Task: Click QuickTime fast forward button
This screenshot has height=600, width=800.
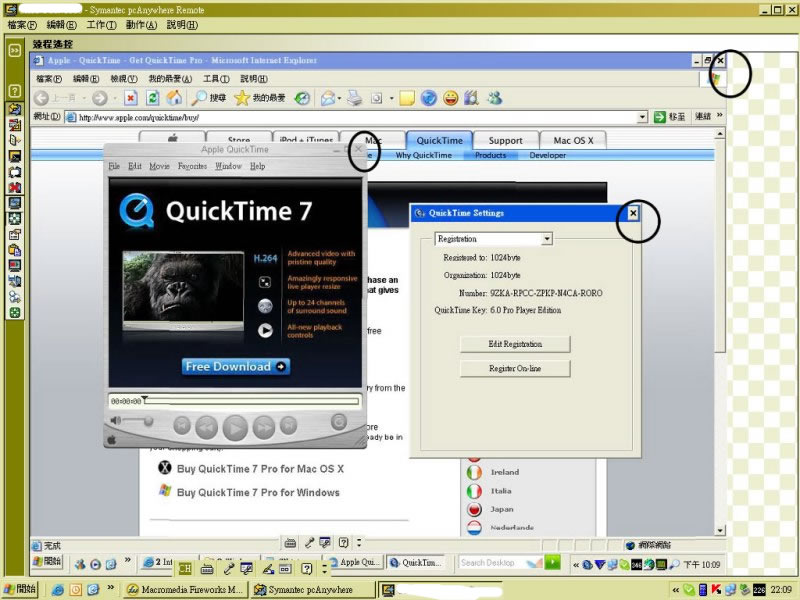Action: (264, 427)
